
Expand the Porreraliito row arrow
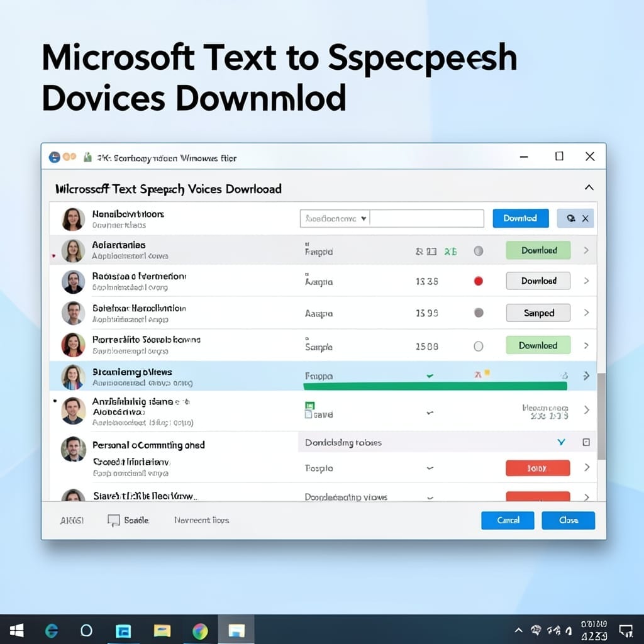click(x=586, y=345)
